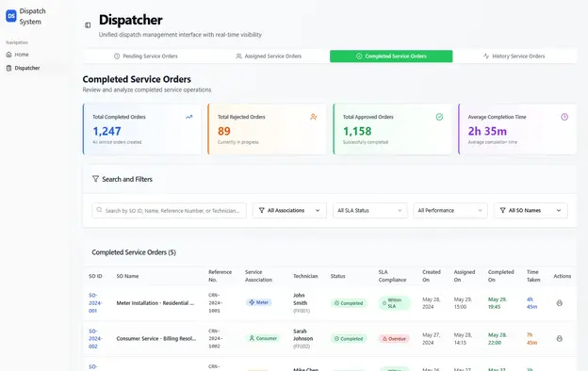Click the Created On column header

(x=432, y=276)
